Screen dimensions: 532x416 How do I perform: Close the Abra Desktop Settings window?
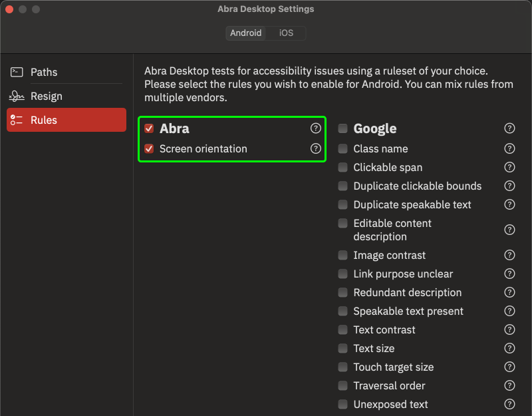pos(9,9)
